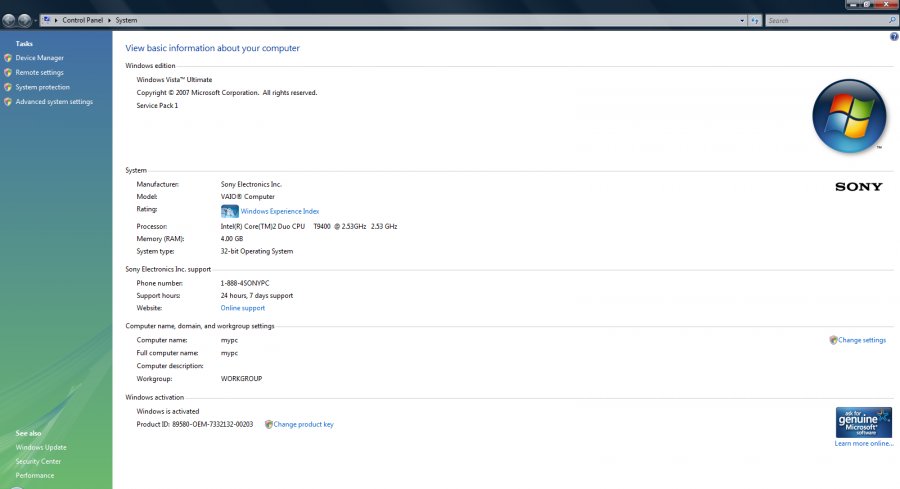This screenshot has height=489, width=900.
Task: Open the blue Help question icon
Action: coord(894,37)
